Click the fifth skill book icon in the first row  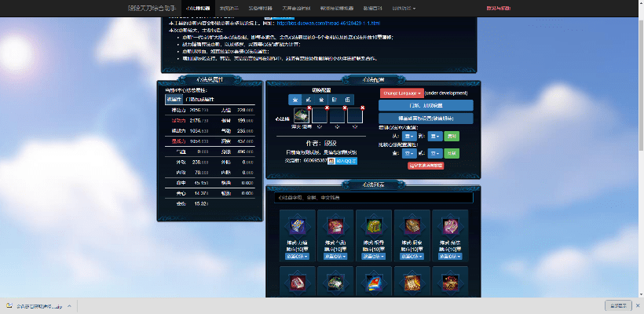click(x=450, y=226)
